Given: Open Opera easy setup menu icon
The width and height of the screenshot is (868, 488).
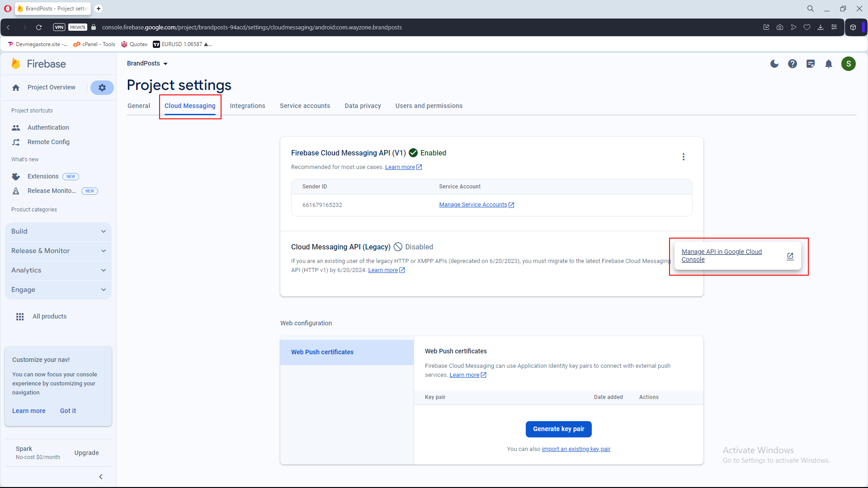Looking at the screenshot, I should (x=834, y=27).
